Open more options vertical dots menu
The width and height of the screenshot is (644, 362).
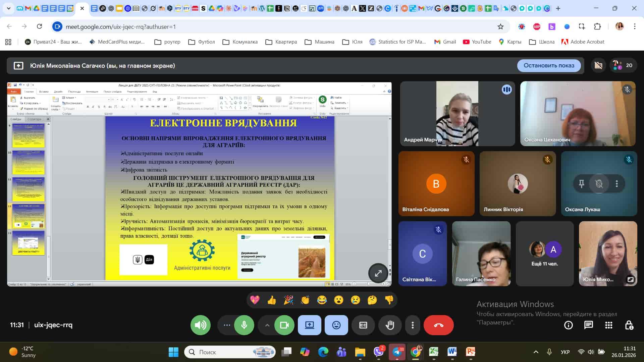tap(413, 325)
